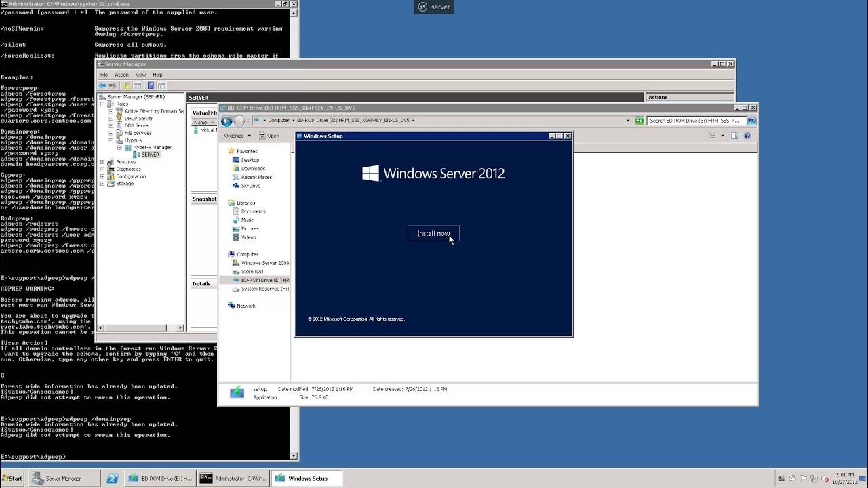Click the Search BD-ROM Drive field
Screen dimensions: 868x488
[696, 121]
